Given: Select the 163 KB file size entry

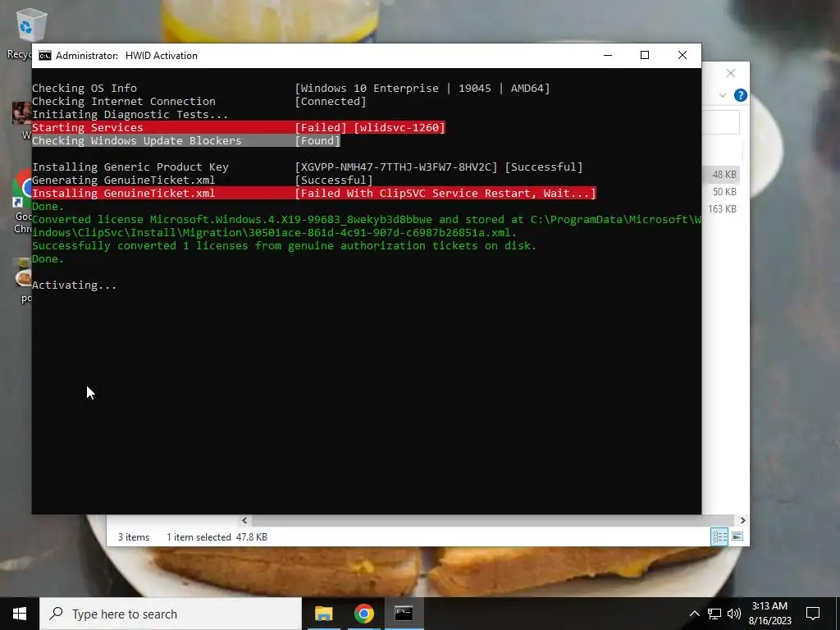Looking at the screenshot, I should (x=722, y=209).
